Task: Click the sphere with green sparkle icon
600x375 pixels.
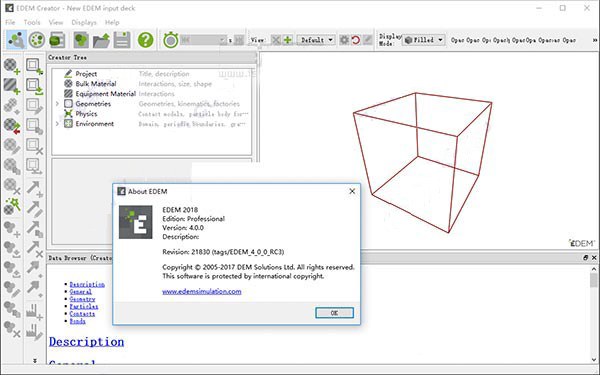Action: 12,206
